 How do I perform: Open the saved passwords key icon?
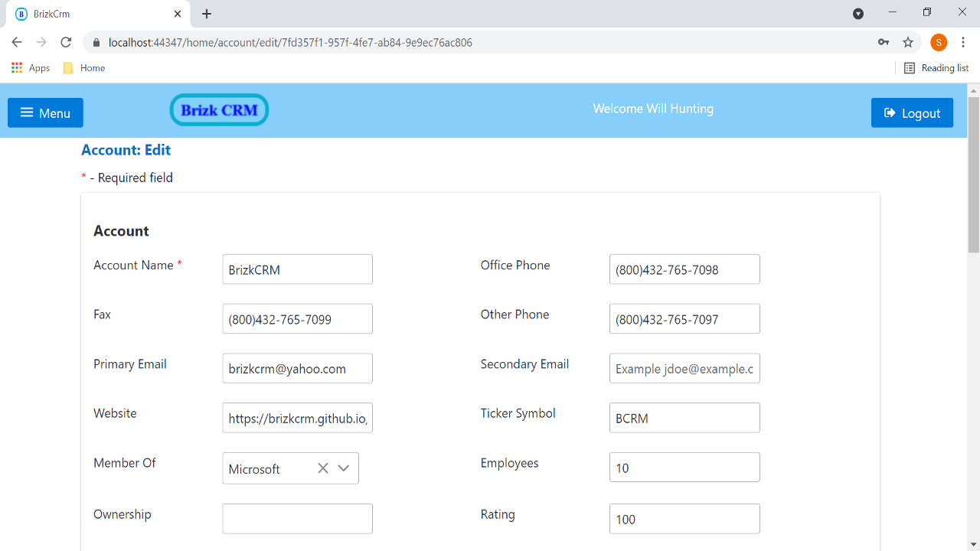pyautogui.click(x=884, y=42)
